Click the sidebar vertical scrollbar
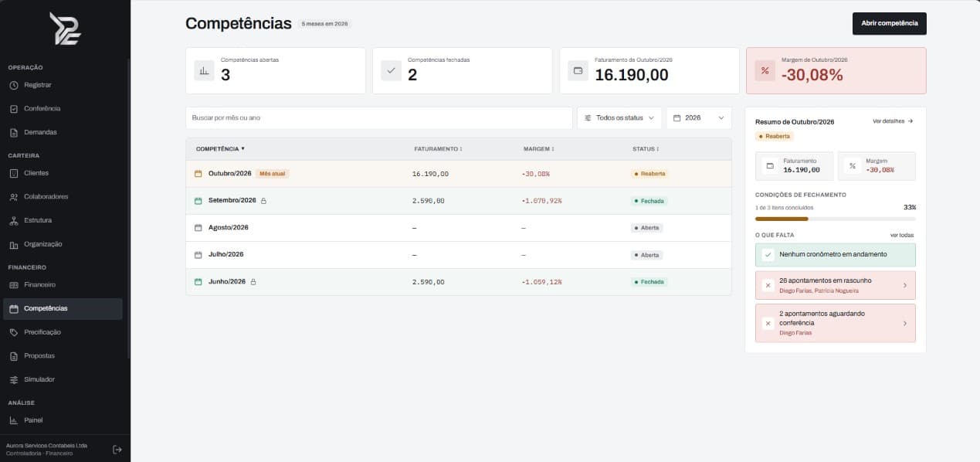This screenshot has width=980, height=462. pyautogui.click(x=129, y=209)
